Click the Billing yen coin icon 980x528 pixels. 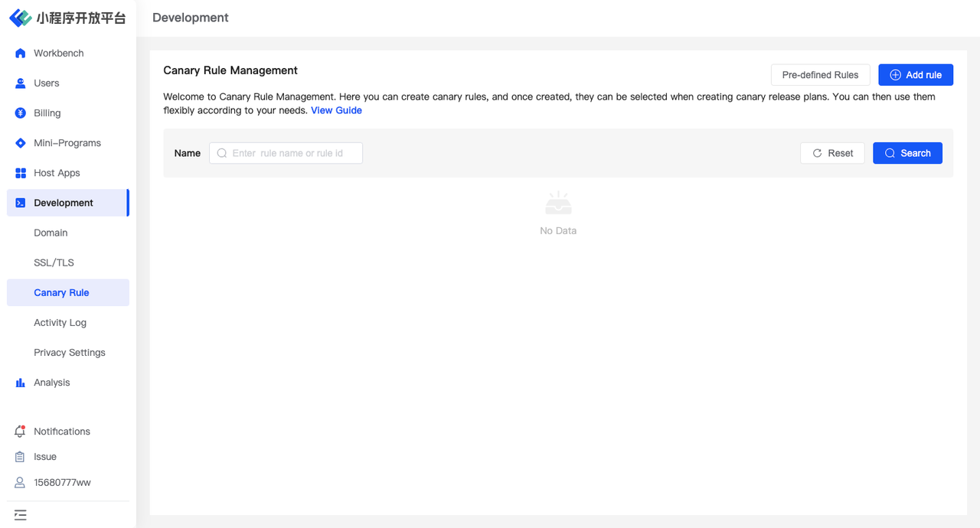pyautogui.click(x=21, y=113)
